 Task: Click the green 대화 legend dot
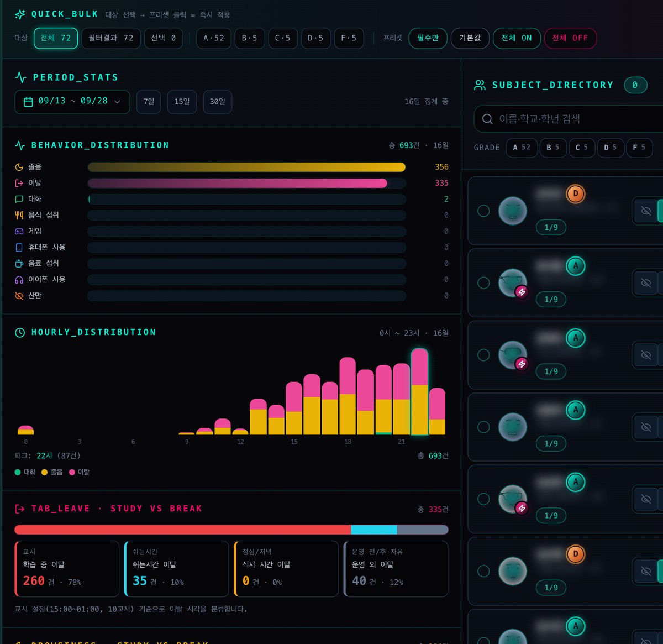pyautogui.click(x=18, y=473)
